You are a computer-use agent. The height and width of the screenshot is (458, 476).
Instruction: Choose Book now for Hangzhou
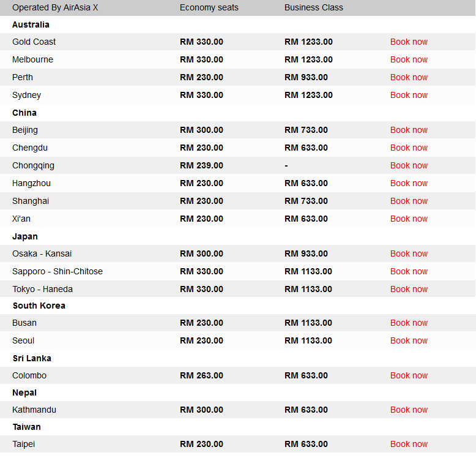pos(409,183)
